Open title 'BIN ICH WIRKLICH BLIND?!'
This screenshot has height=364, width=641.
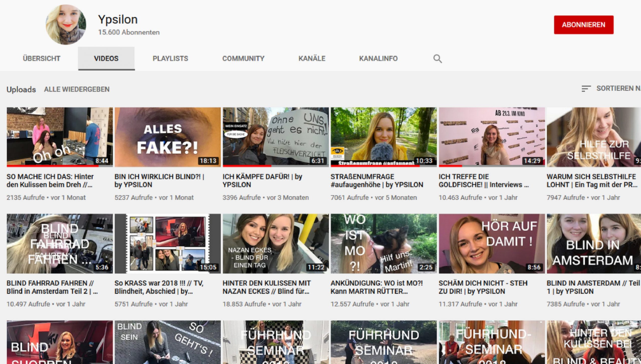click(x=159, y=181)
